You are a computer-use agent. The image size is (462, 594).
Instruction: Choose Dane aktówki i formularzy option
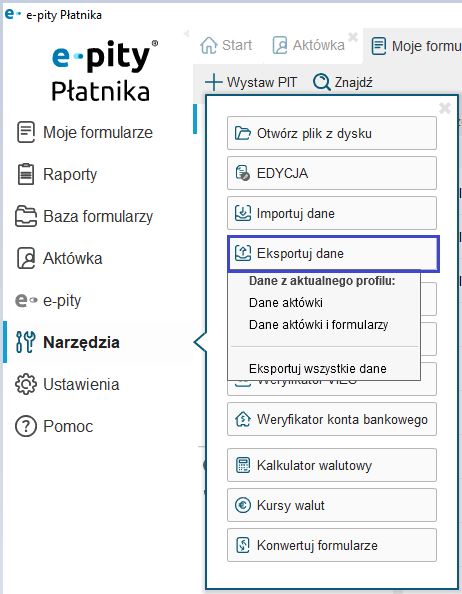tap(318, 325)
